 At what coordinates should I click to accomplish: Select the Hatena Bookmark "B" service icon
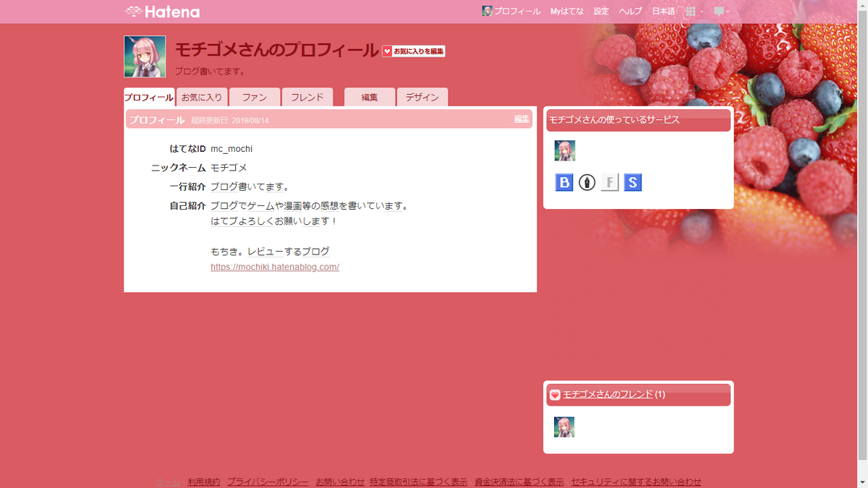[x=564, y=182]
